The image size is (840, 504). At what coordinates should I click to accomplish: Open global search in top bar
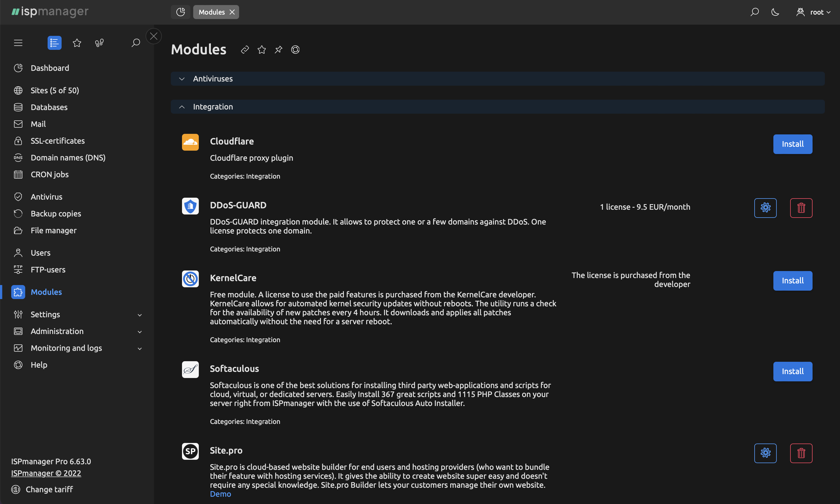(754, 12)
